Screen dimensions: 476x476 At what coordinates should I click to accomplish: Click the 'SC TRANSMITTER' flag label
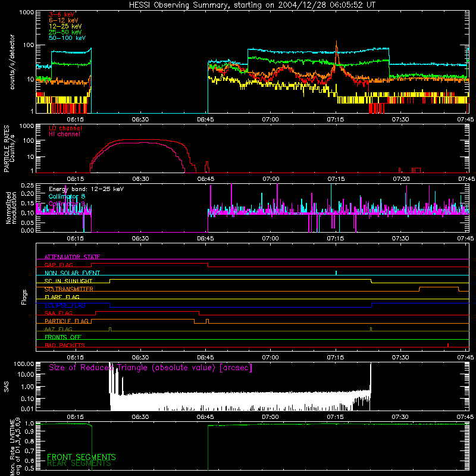(x=69, y=289)
